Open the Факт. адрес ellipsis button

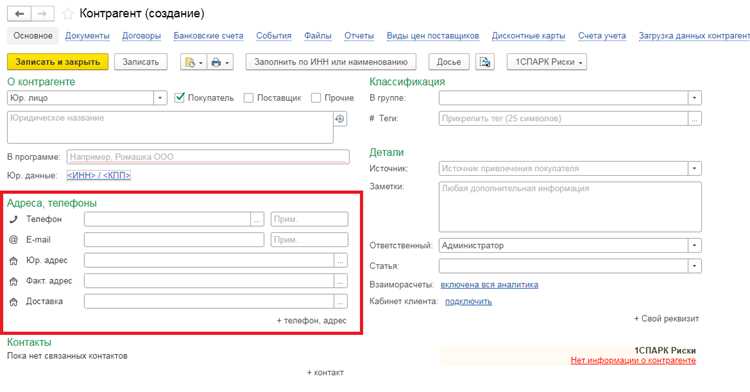point(340,281)
